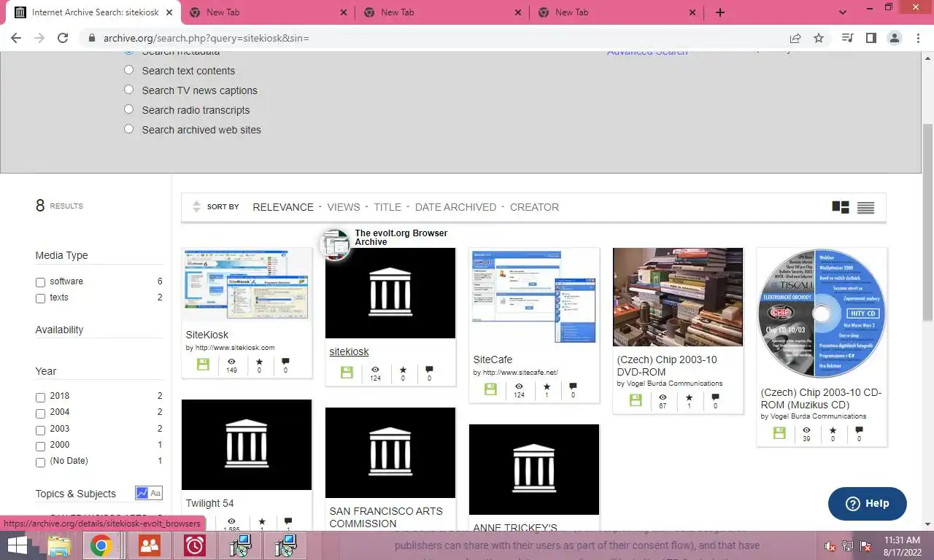Image resolution: width=934 pixels, height=560 pixels.
Task: Click reviews bubble on Chip CD-ROM Muzikus card
Action: [859, 430]
